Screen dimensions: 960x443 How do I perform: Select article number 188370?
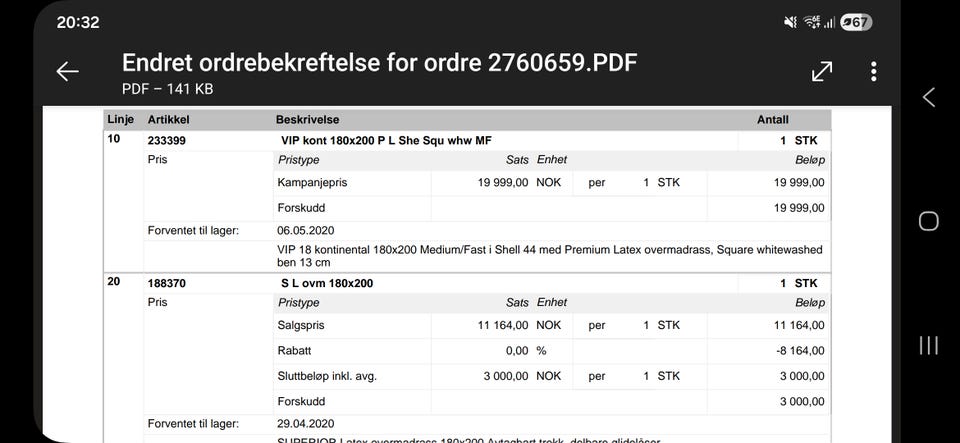coord(166,283)
